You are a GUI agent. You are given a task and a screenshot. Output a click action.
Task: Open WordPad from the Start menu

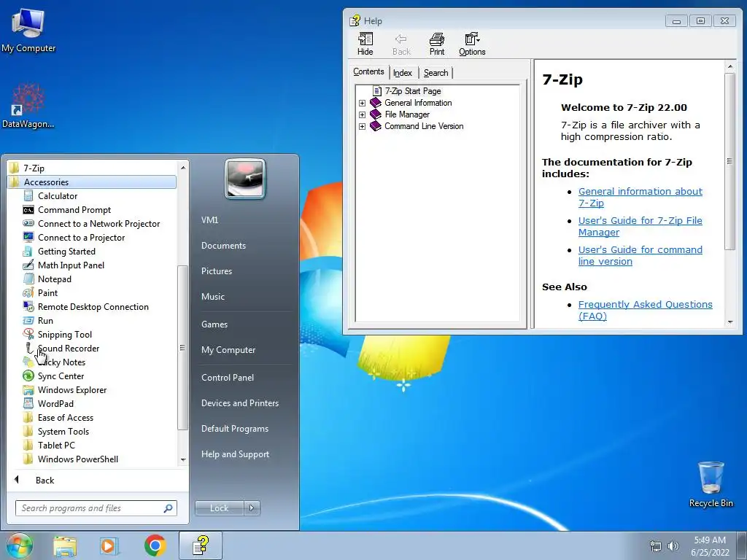pyautogui.click(x=55, y=403)
